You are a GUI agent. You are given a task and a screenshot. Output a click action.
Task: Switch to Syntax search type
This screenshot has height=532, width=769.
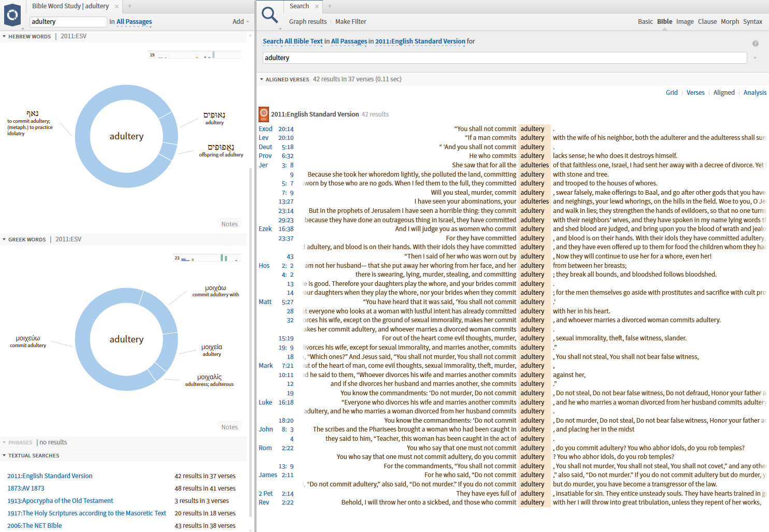click(x=752, y=22)
